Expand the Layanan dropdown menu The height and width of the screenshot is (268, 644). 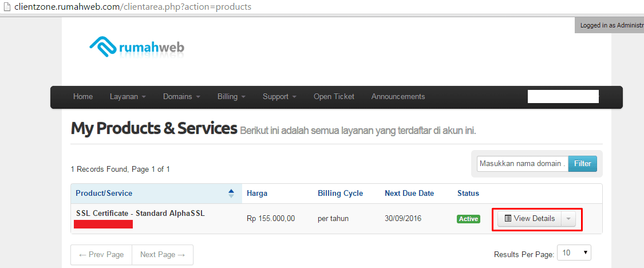(128, 97)
